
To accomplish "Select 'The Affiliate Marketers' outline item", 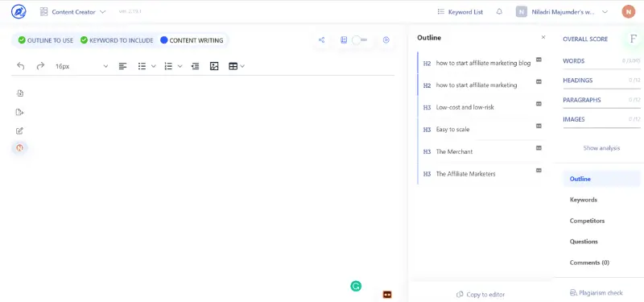I will pos(466,174).
